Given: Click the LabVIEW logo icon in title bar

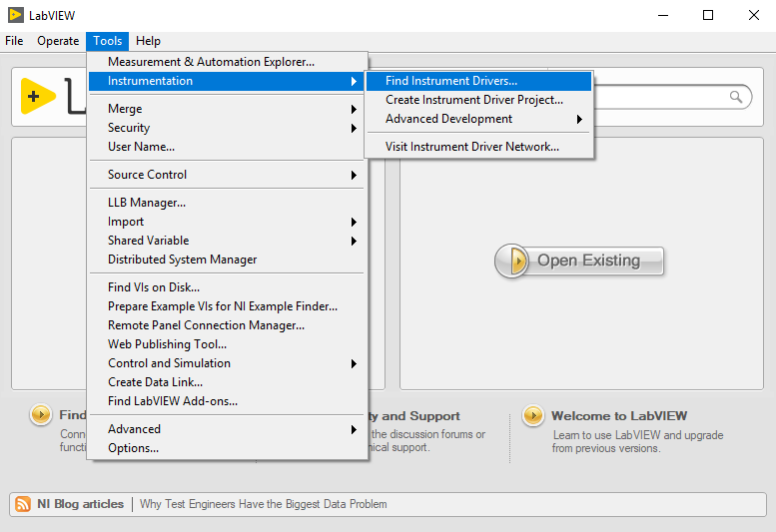Looking at the screenshot, I should point(16,15).
